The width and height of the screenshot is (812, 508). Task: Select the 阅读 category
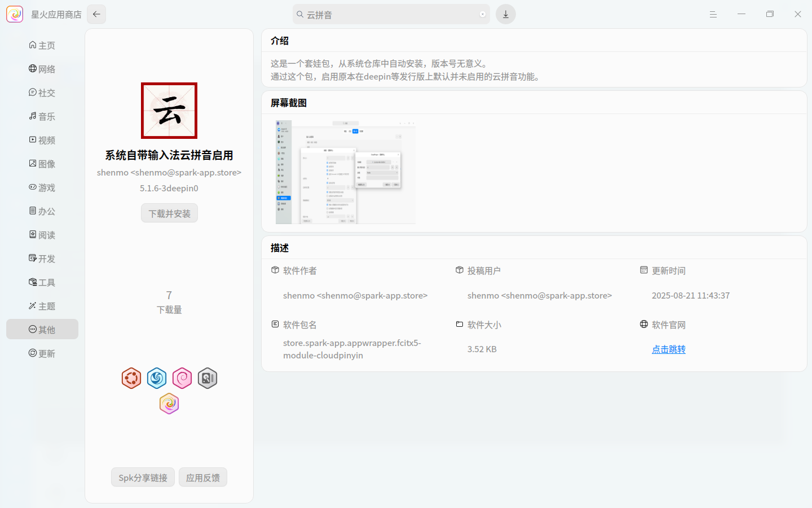[x=42, y=235]
